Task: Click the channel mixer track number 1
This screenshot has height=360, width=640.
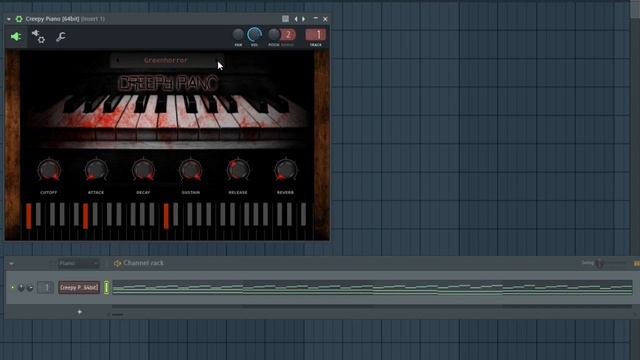Action: pyautogui.click(x=46, y=288)
